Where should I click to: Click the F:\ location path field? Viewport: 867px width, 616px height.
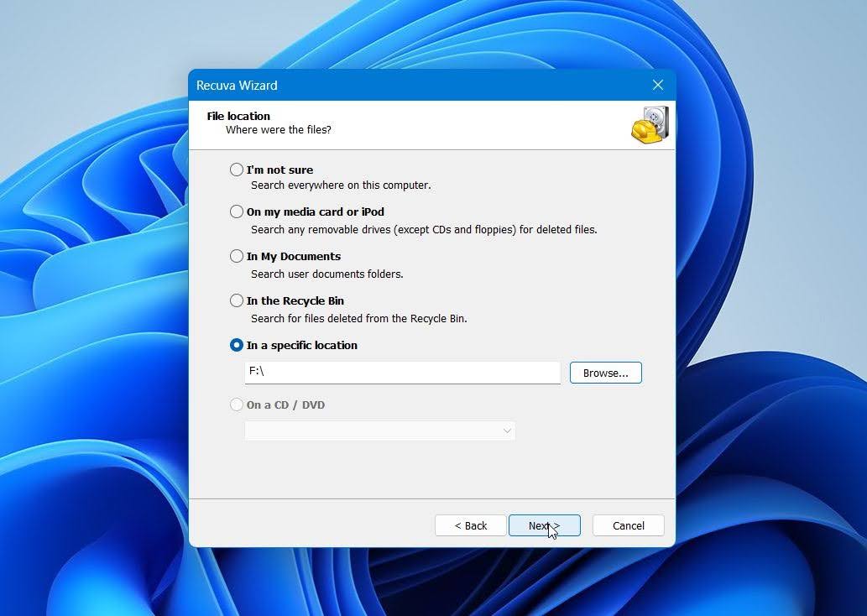pos(403,373)
